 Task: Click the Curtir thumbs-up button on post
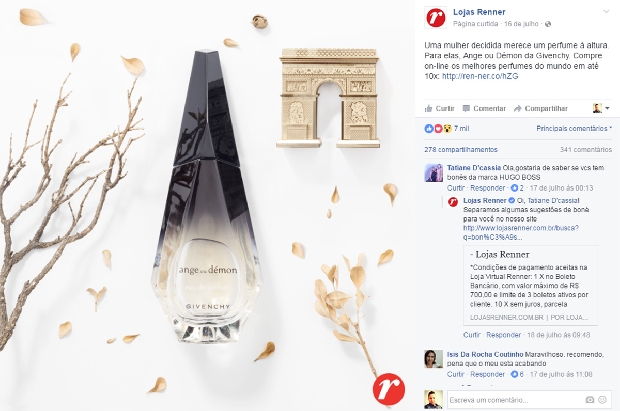(439, 108)
